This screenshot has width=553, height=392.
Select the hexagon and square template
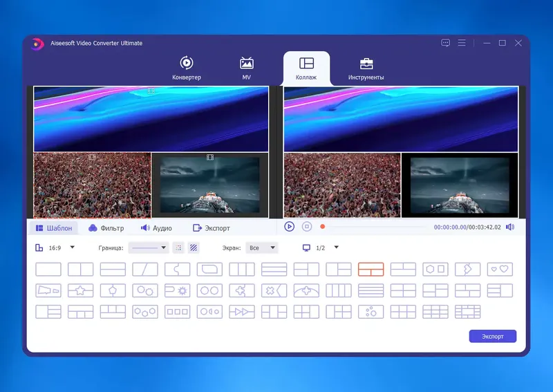pyautogui.click(x=435, y=269)
